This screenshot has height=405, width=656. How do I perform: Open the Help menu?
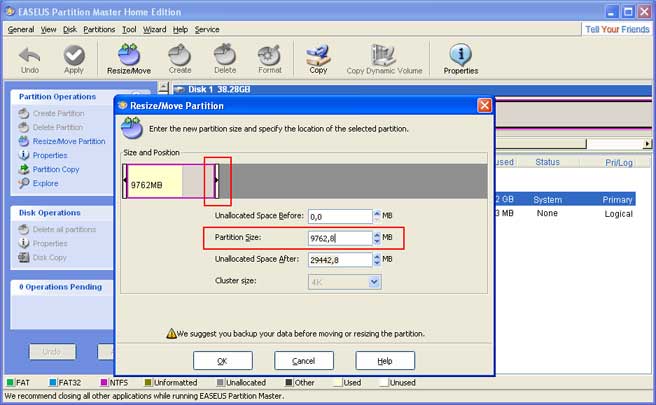click(x=180, y=29)
